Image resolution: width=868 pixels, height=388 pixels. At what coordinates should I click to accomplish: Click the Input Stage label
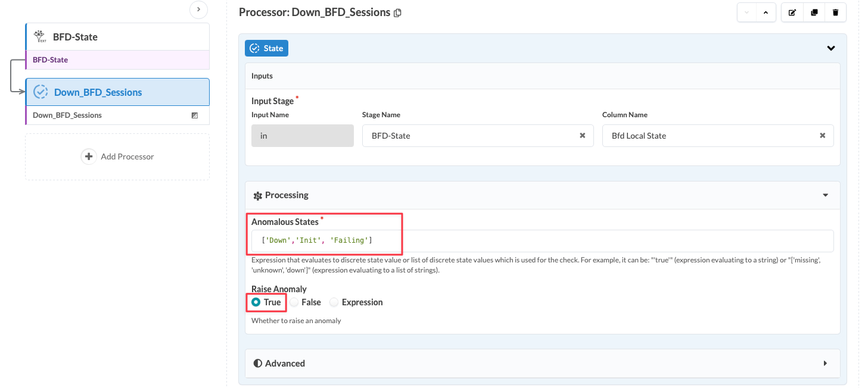click(x=273, y=101)
